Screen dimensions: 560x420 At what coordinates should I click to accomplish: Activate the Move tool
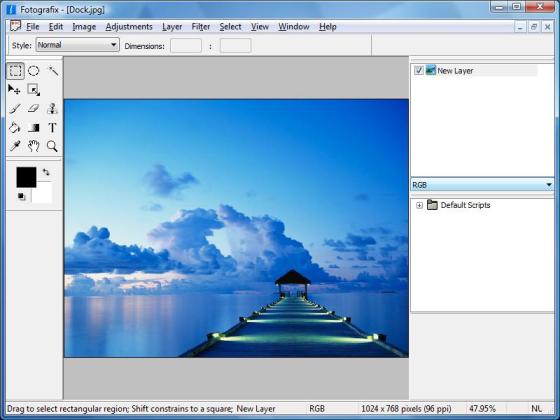pos(14,90)
